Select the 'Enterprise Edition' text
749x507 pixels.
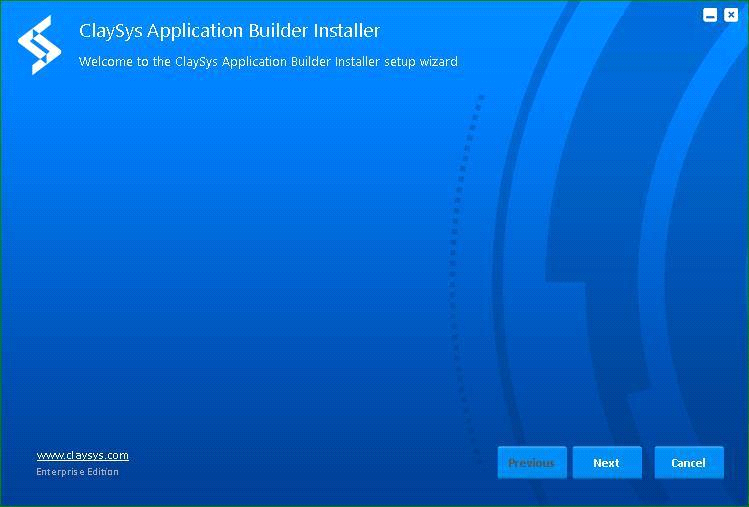tap(77, 472)
